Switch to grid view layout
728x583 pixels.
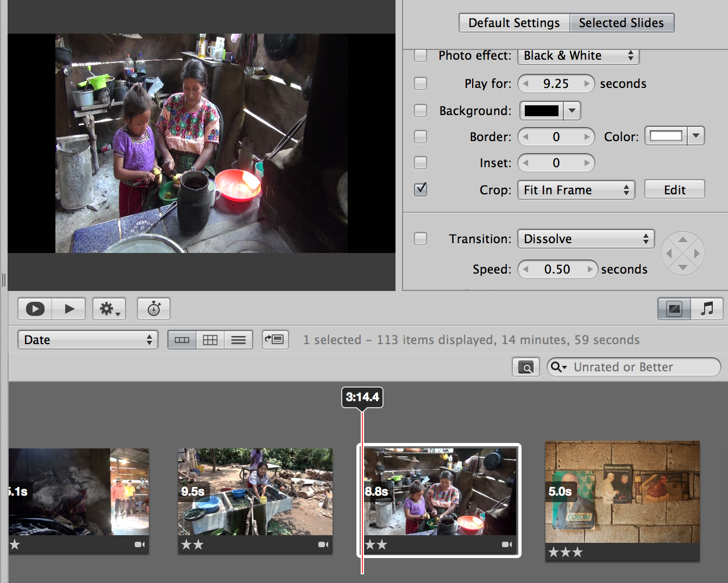coord(210,340)
